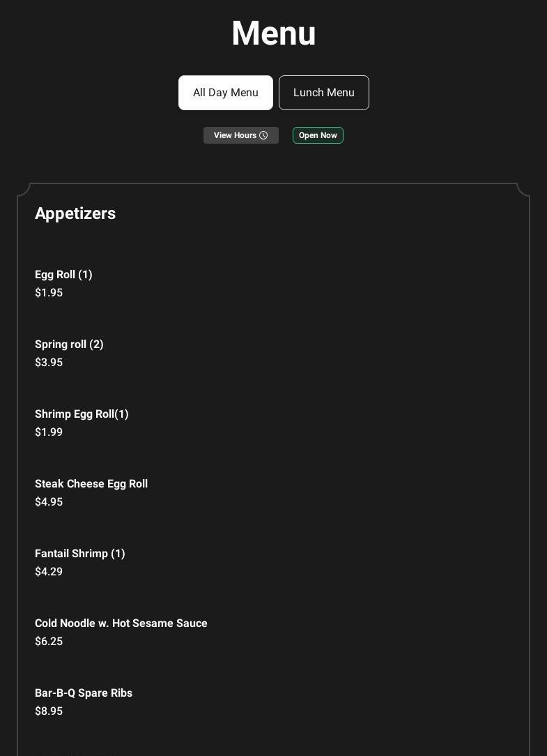Screen dimensions: 547x756
Task: Select the Egg Roll (1) item
Action: tap(63, 275)
